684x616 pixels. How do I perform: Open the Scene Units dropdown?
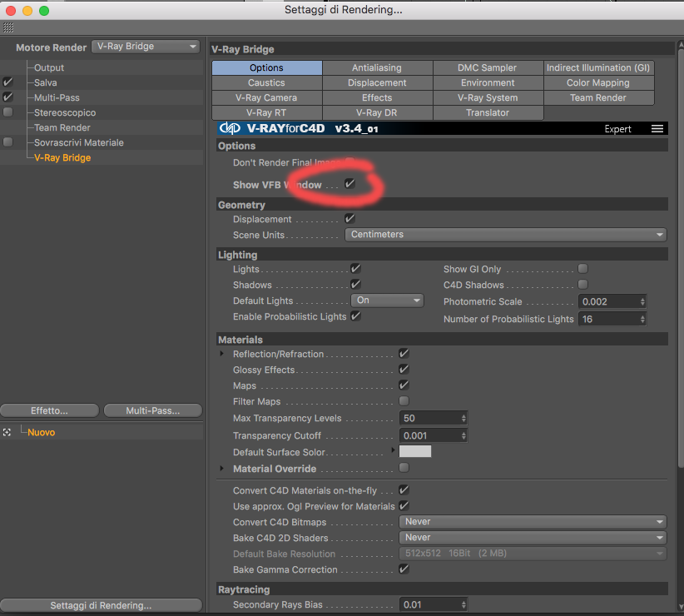pos(506,235)
